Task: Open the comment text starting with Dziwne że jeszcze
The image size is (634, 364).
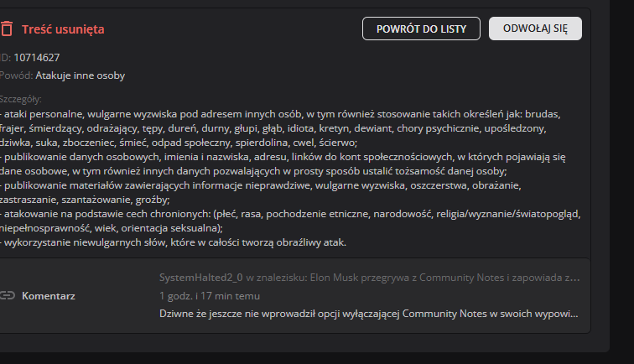Action: pos(369,314)
